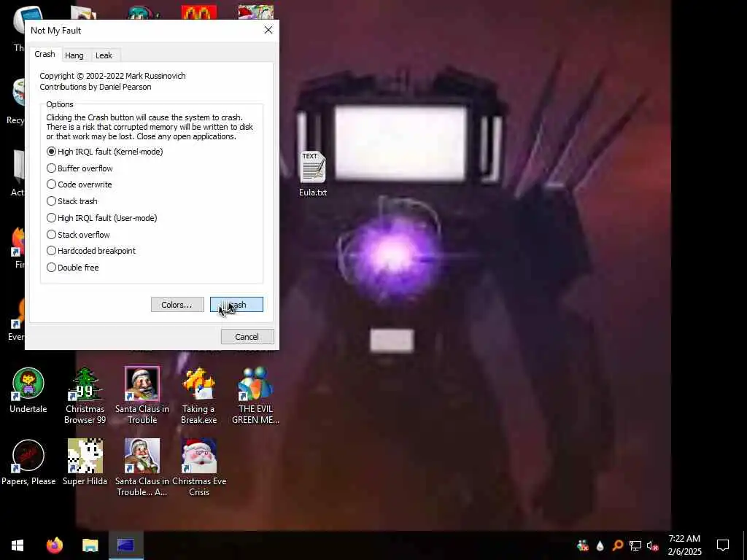Select the Firefox desktop shortcut beside dialog
This screenshot has width=747, height=560.
pyautogui.click(x=18, y=246)
